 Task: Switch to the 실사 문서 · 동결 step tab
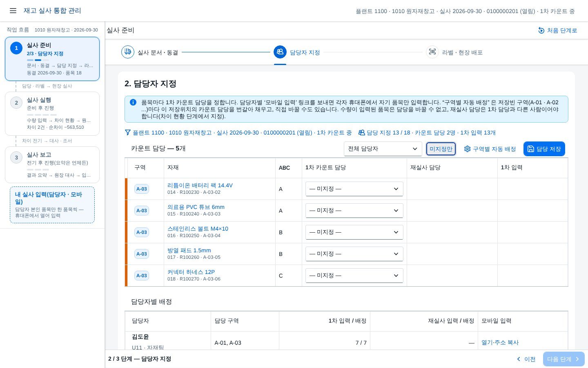[150, 52]
